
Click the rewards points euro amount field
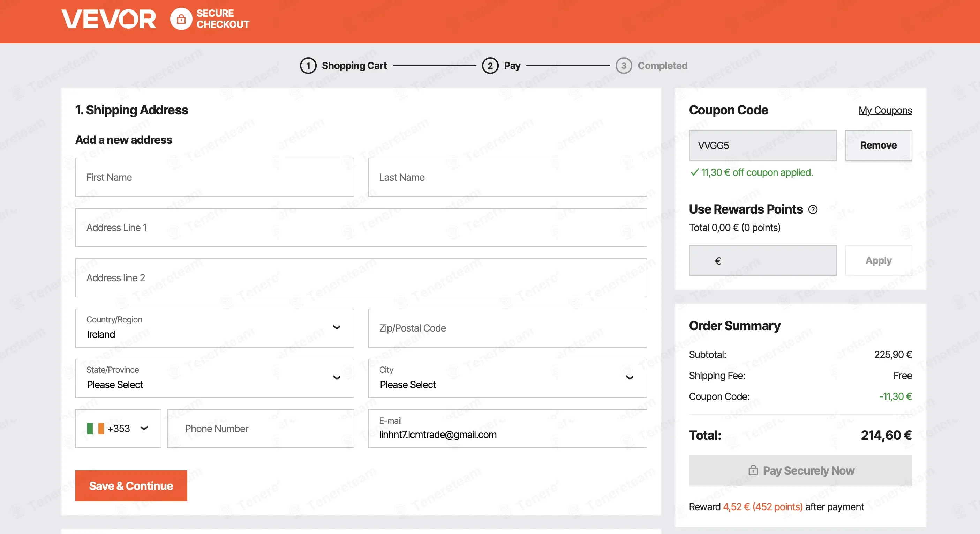click(x=763, y=260)
